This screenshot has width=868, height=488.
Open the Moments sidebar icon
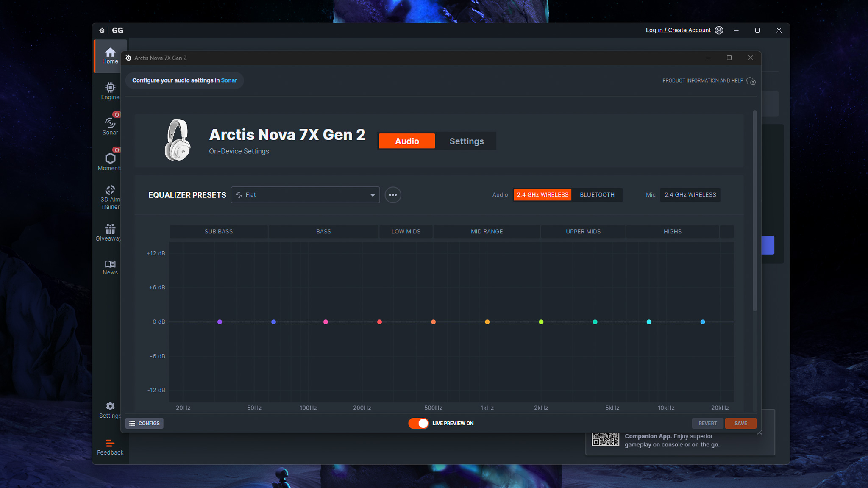(x=110, y=158)
